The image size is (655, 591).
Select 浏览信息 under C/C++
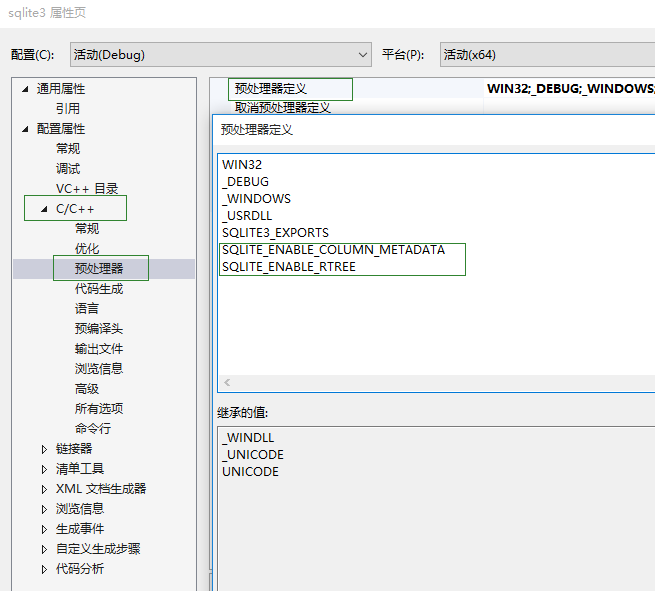(99, 369)
